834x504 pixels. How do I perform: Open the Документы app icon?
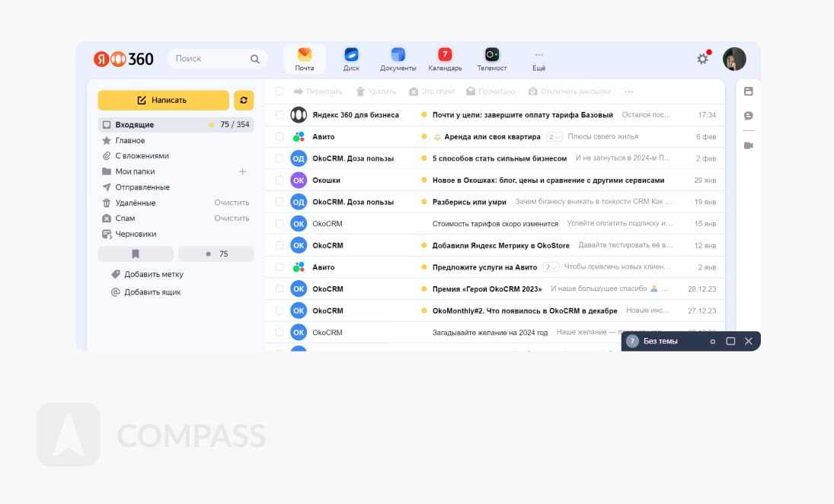click(x=398, y=55)
